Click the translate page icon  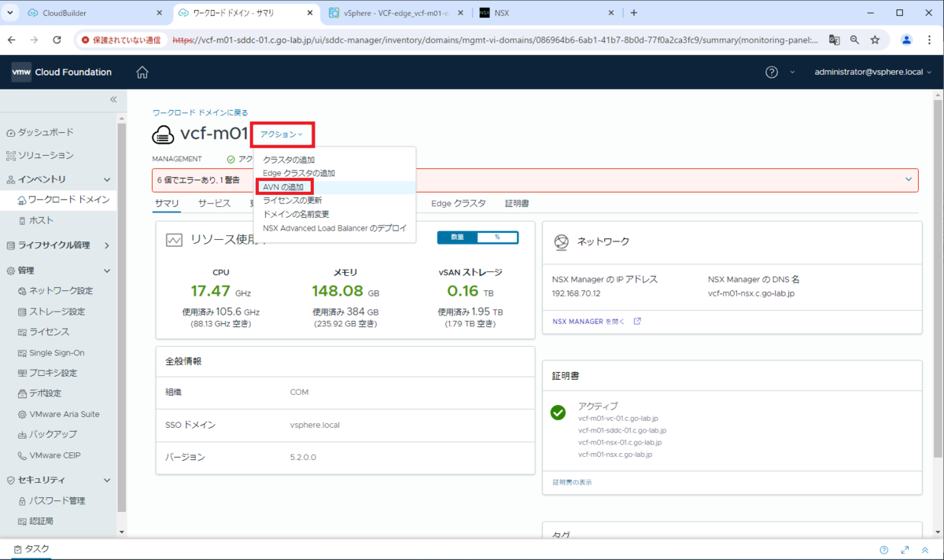[x=834, y=39]
